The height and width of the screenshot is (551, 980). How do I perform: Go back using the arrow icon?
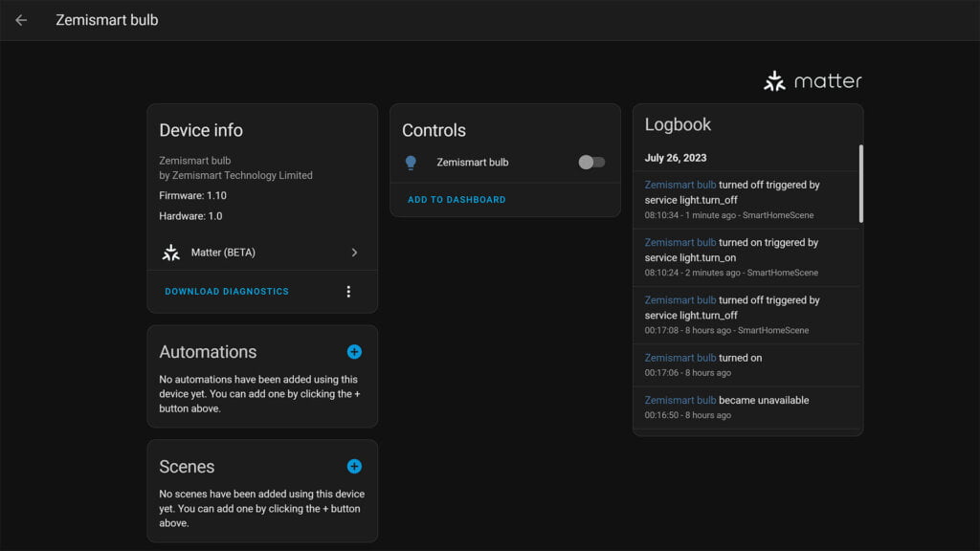[x=21, y=20]
